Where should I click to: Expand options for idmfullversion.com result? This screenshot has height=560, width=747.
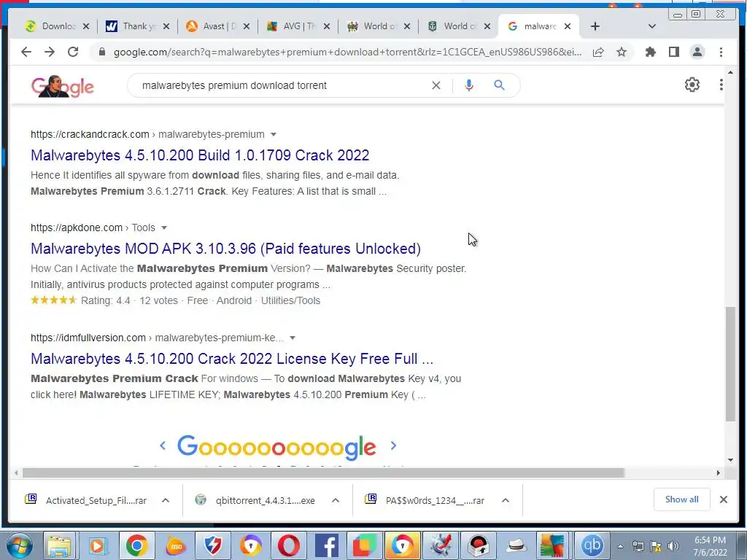point(293,338)
